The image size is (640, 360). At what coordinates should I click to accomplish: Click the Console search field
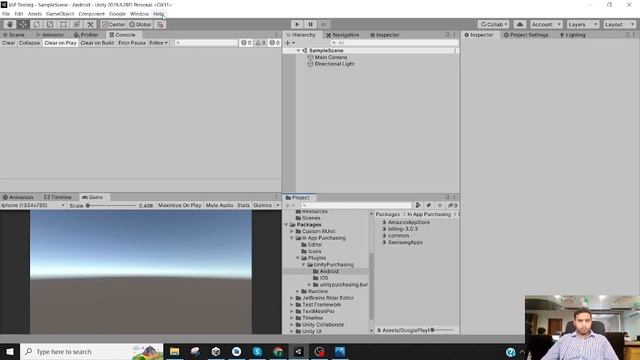tap(206, 43)
